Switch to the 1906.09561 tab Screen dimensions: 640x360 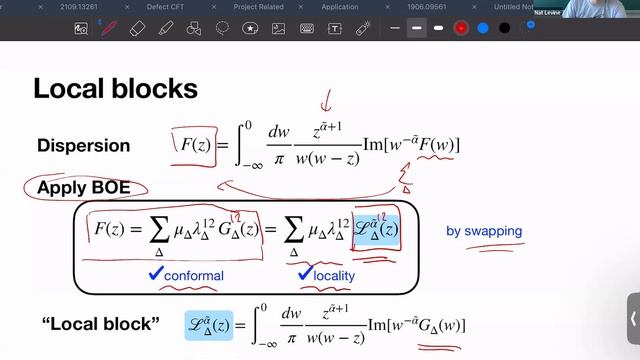coord(427,7)
